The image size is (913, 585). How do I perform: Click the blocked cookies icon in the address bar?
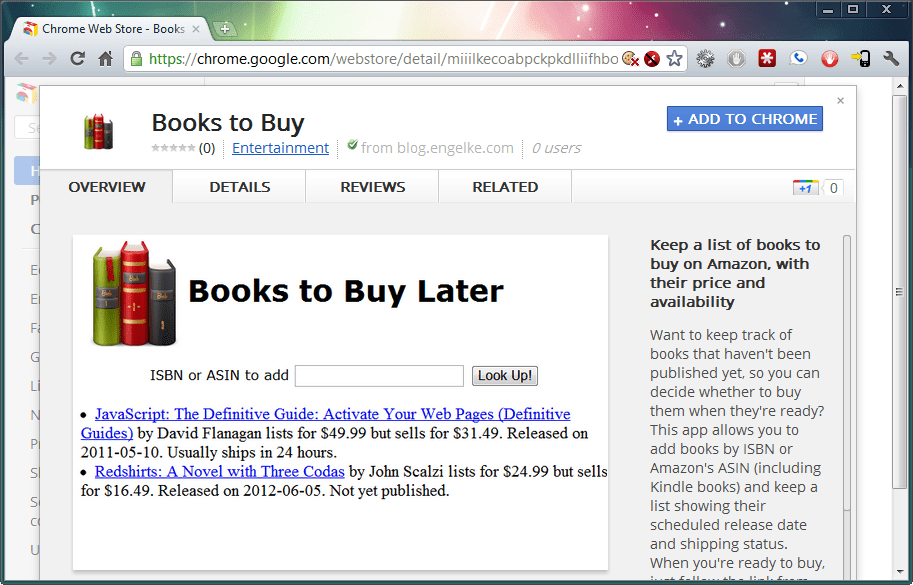click(x=629, y=59)
